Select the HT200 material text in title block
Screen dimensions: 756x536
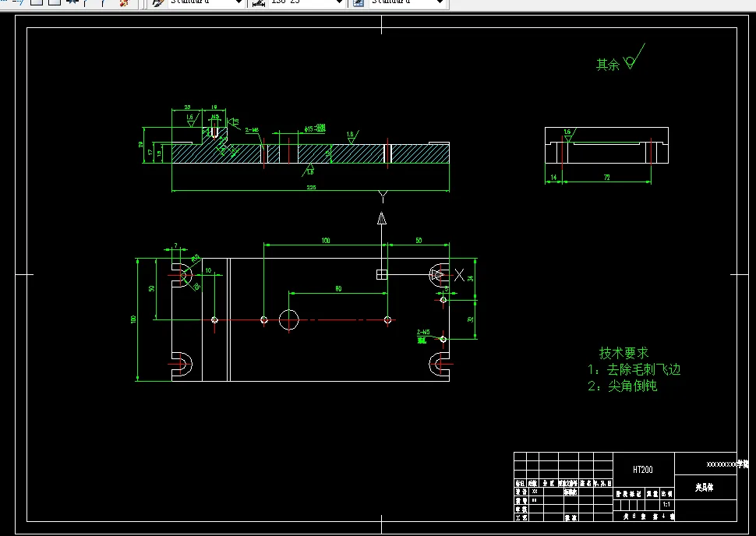643,470
